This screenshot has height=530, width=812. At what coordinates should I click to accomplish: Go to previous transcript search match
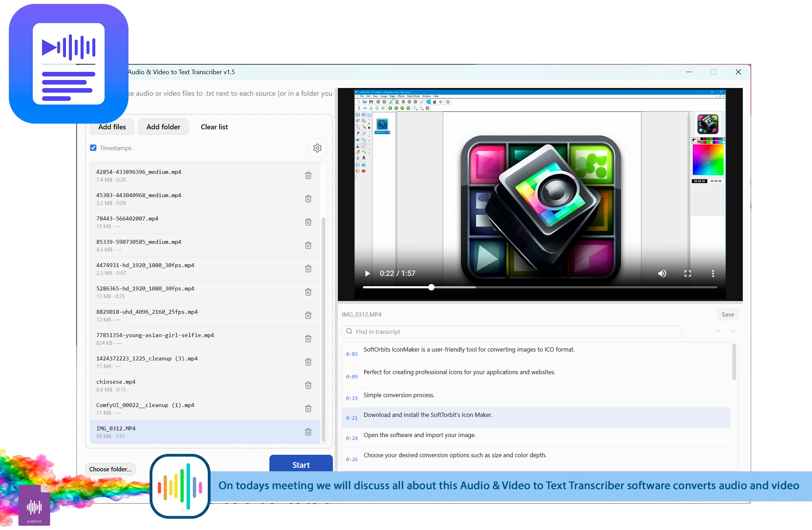(x=718, y=331)
